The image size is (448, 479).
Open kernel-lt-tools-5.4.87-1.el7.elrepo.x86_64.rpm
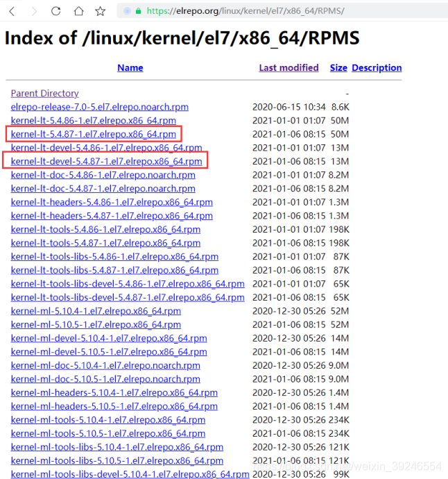point(105,243)
